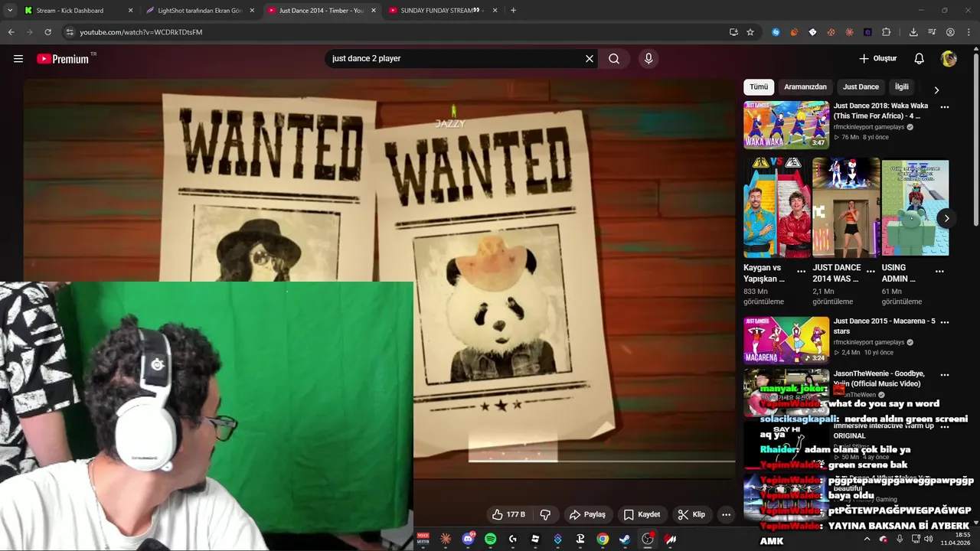Advance Shorts shelf with next arrow

click(946, 218)
